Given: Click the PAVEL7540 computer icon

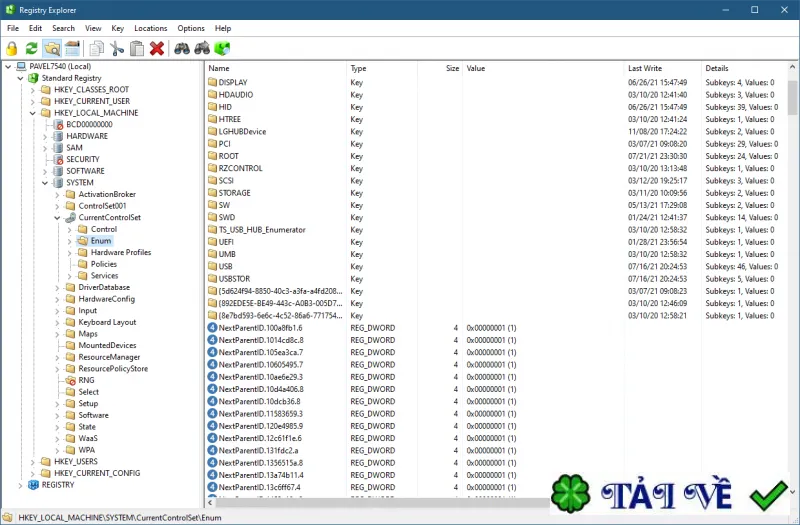Looking at the screenshot, I should tap(21, 66).
